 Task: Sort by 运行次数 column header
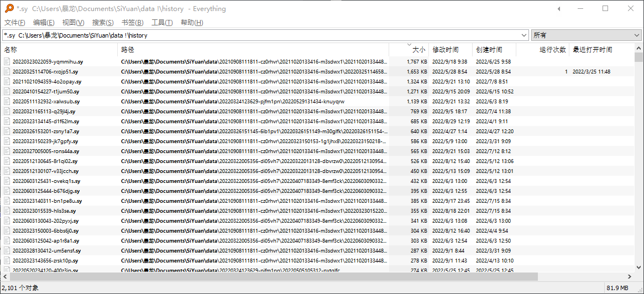542,50
